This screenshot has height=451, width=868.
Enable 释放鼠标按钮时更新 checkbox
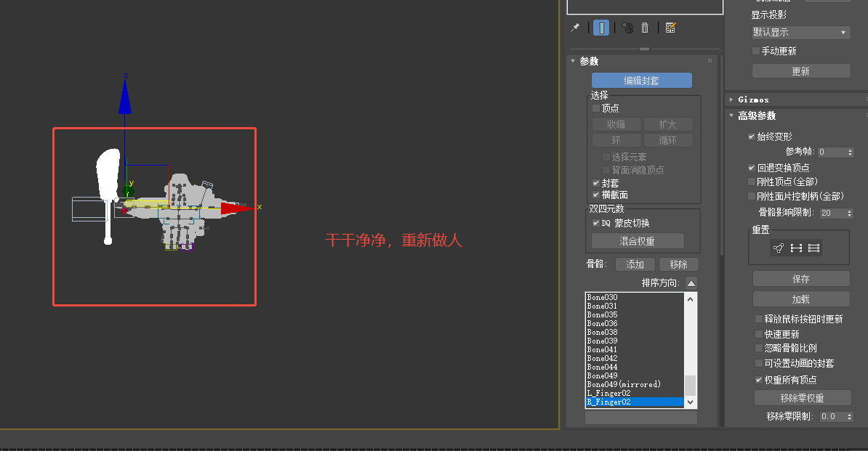(759, 319)
